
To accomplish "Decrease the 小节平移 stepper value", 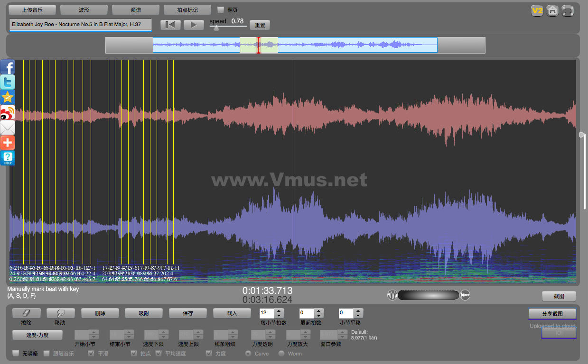I will tap(358, 316).
